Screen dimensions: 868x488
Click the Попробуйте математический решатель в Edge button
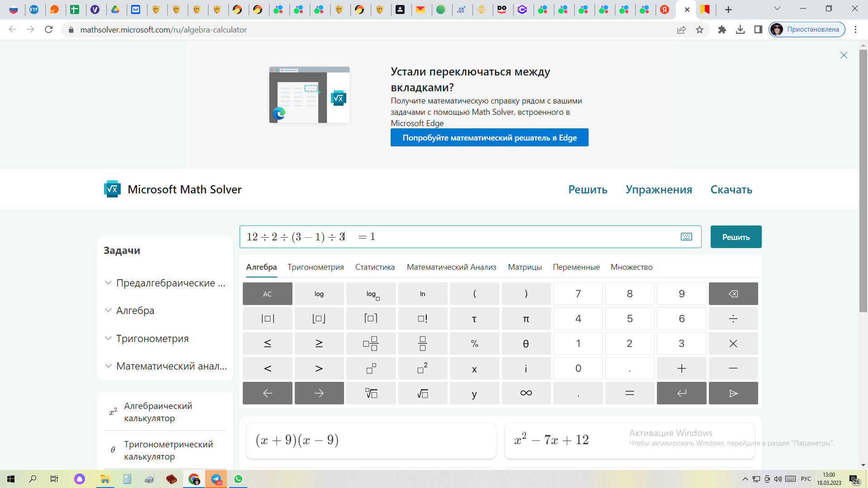pyautogui.click(x=489, y=138)
